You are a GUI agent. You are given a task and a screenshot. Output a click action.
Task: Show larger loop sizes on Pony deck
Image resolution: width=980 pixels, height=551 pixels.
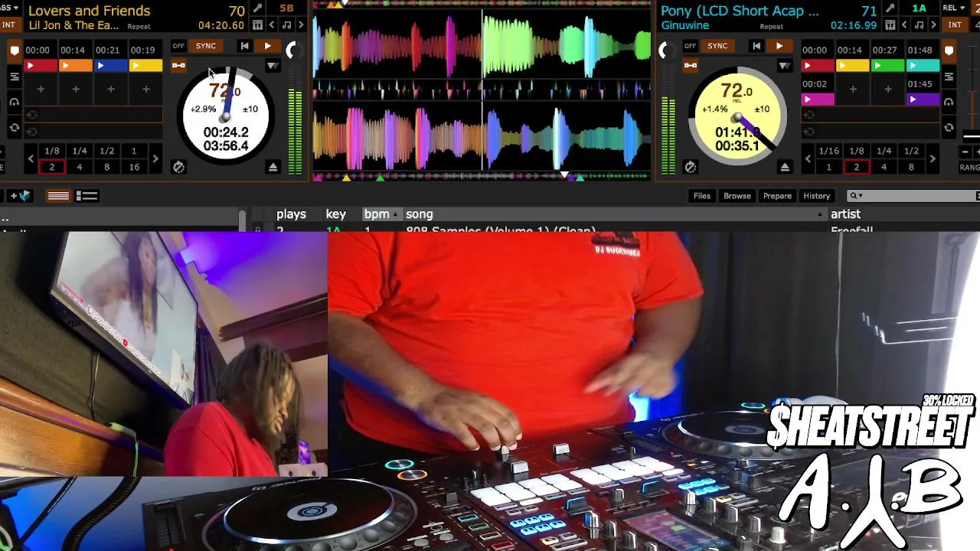tap(933, 159)
